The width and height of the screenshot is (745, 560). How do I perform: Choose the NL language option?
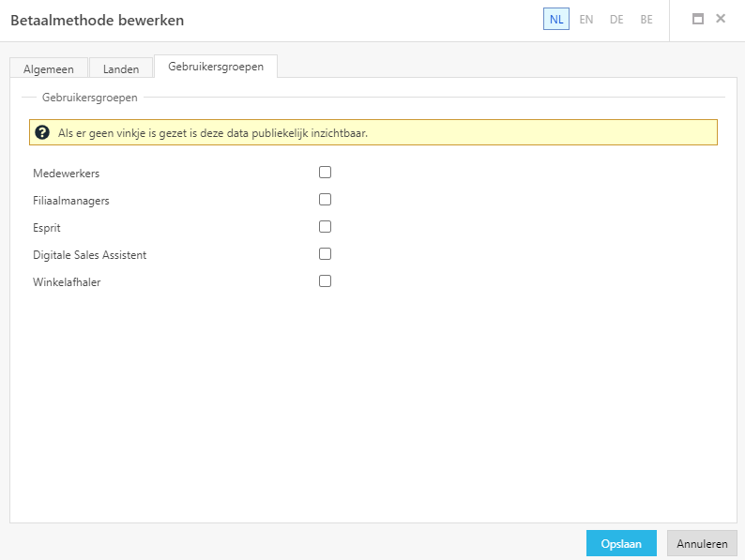pos(555,20)
